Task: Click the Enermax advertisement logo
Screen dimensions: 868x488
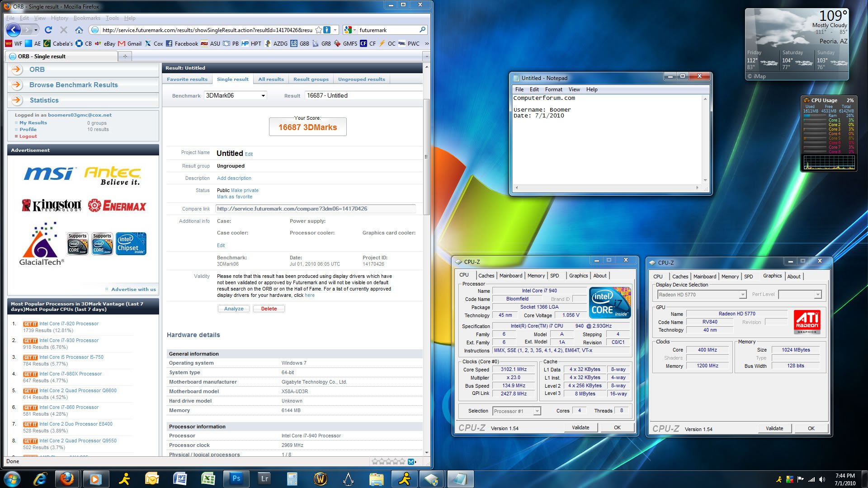Action: click(117, 206)
